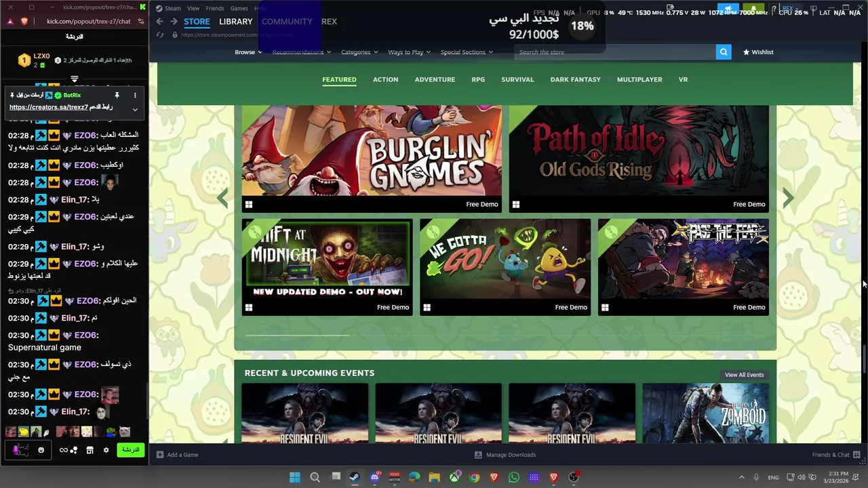868x488 pixels.
Task: Expand the Browse store dropdown
Action: [248, 52]
